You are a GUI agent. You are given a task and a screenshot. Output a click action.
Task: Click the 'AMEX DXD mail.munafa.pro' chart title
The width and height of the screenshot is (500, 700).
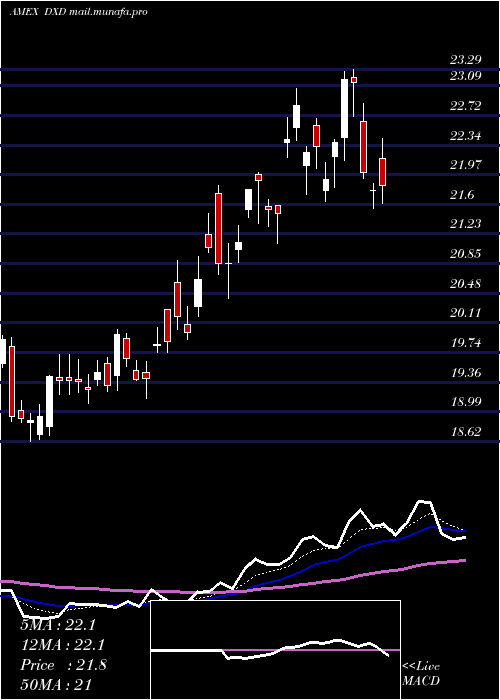coord(78,12)
